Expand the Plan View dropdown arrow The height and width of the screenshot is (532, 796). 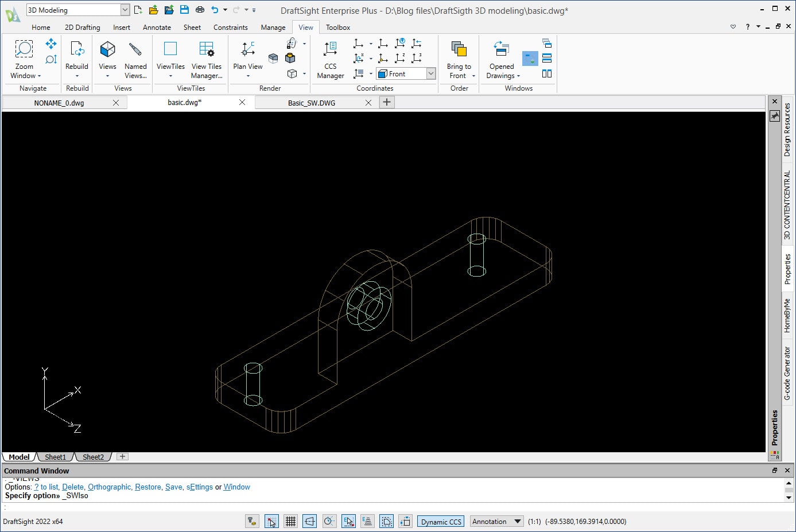pos(248,76)
